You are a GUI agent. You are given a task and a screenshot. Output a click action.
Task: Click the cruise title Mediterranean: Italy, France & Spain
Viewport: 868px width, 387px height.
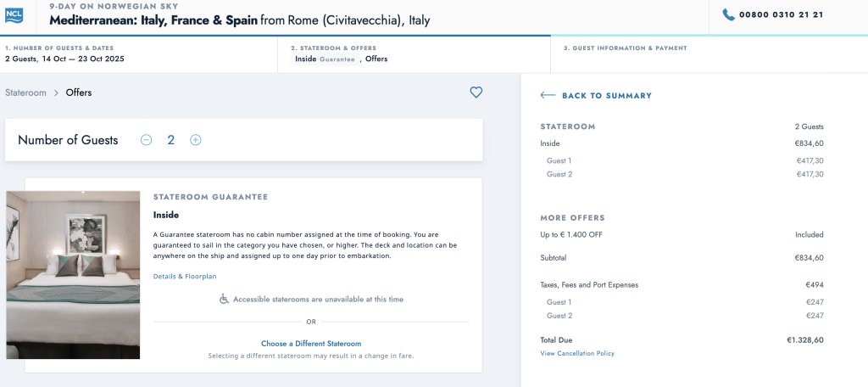point(153,21)
